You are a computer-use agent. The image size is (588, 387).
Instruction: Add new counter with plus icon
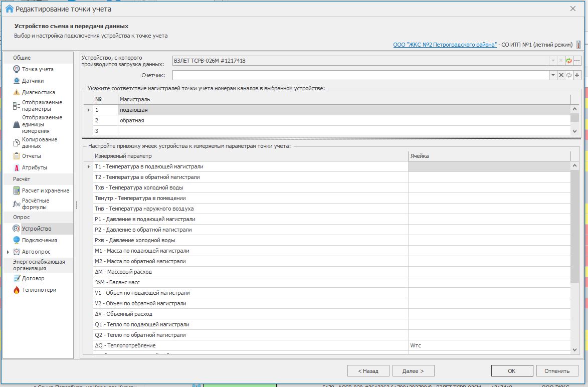pos(577,75)
